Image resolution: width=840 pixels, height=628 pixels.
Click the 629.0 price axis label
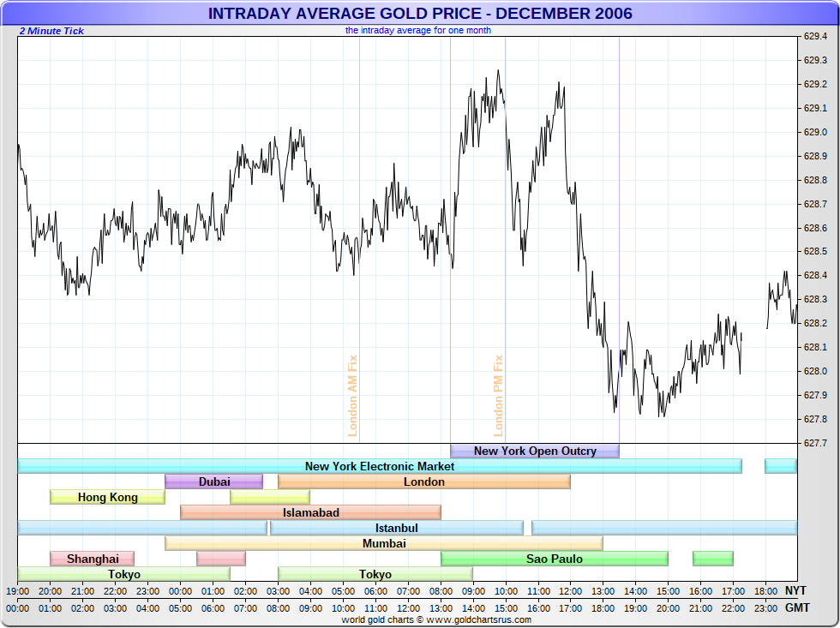click(x=814, y=132)
